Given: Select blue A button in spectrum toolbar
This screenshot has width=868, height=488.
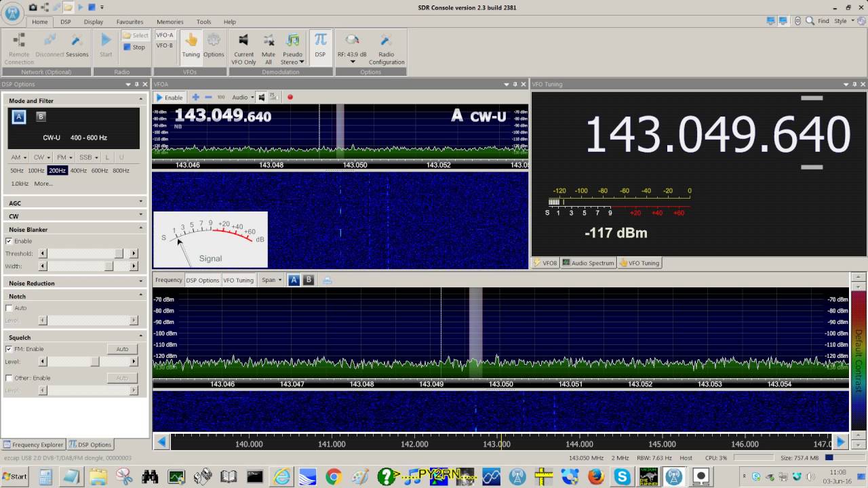Looking at the screenshot, I should pyautogui.click(x=294, y=280).
